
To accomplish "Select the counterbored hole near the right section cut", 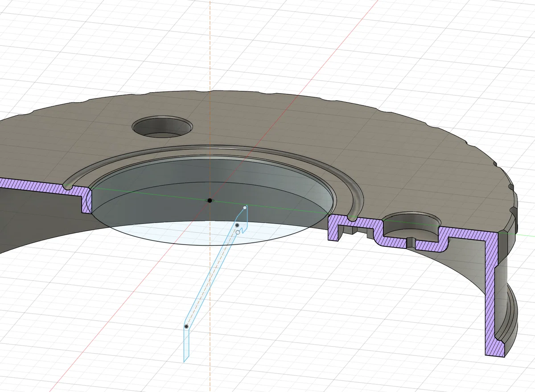I will click(412, 225).
